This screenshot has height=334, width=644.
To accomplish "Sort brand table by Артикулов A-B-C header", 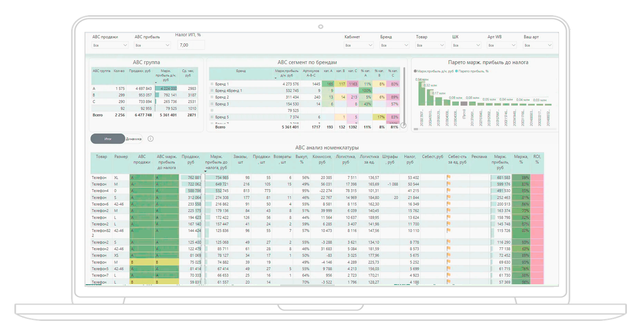I will (x=311, y=73).
